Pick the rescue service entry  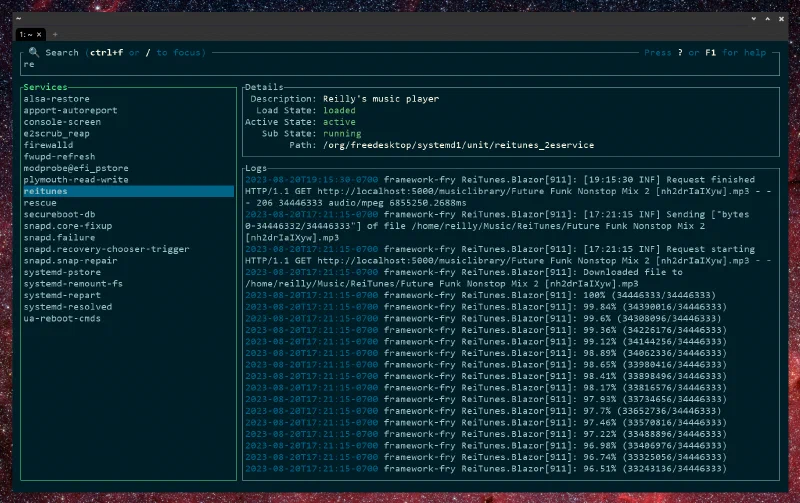tap(40, 203)
